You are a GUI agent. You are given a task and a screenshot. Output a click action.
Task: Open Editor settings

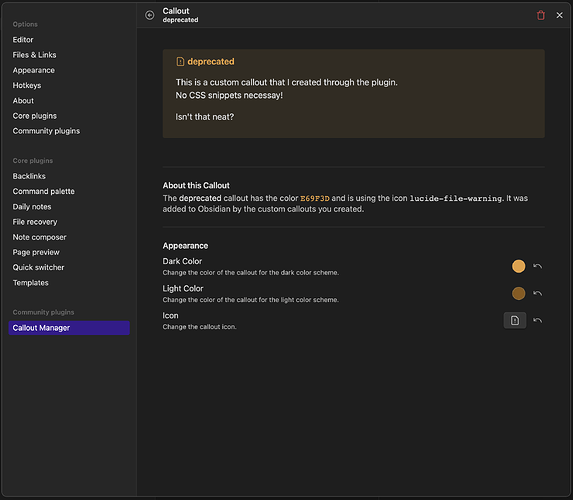click(23, 39)
